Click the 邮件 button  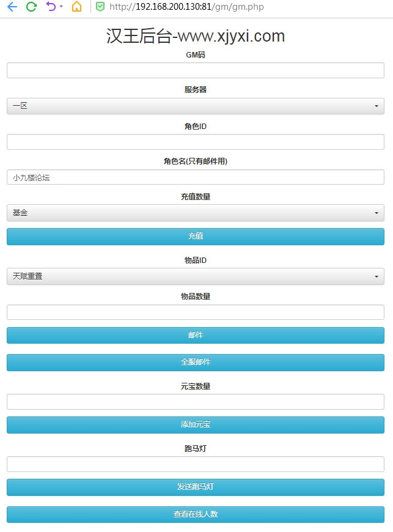coord(195,335)
